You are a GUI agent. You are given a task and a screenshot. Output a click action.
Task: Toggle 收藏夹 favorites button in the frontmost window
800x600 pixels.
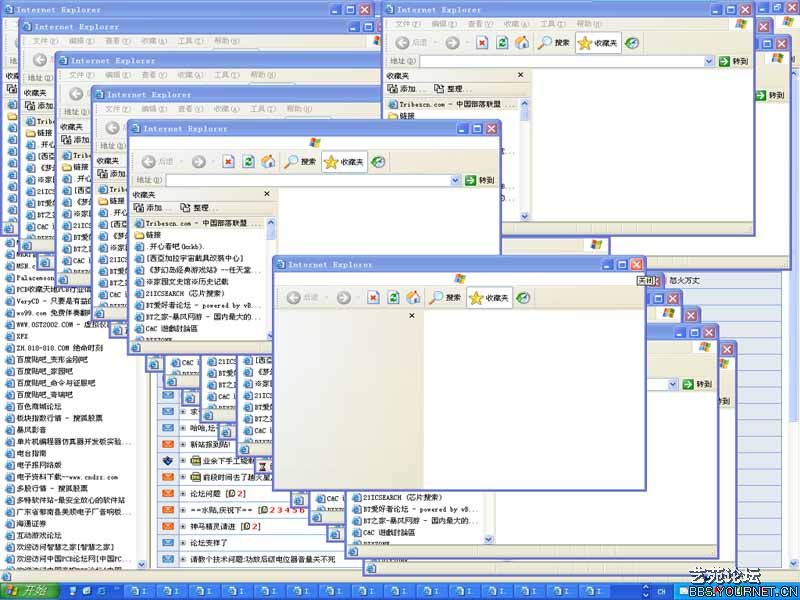coord(489,298)
